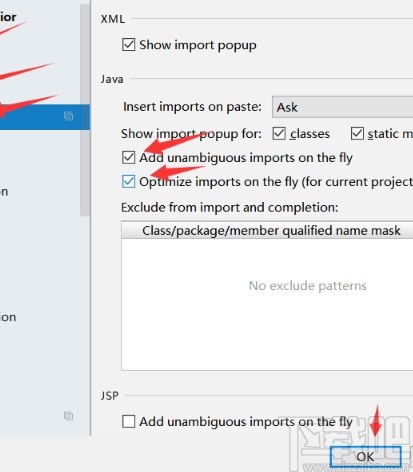Select the sidebar item ending in "n"

click(x=4, y=192)
